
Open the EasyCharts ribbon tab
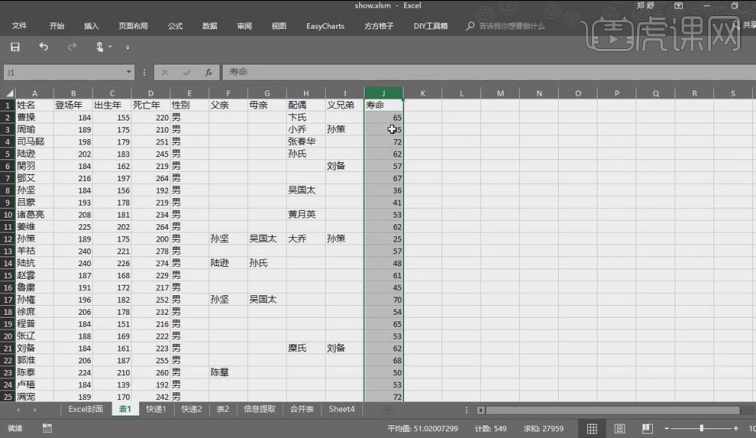pyautogui.click(x=325, y=26)
